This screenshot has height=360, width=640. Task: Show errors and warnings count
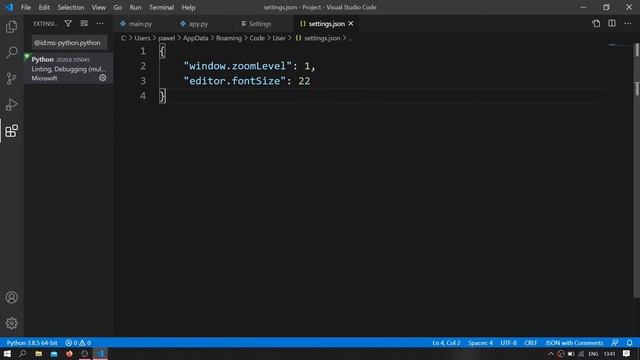click(x=78, y=343)
